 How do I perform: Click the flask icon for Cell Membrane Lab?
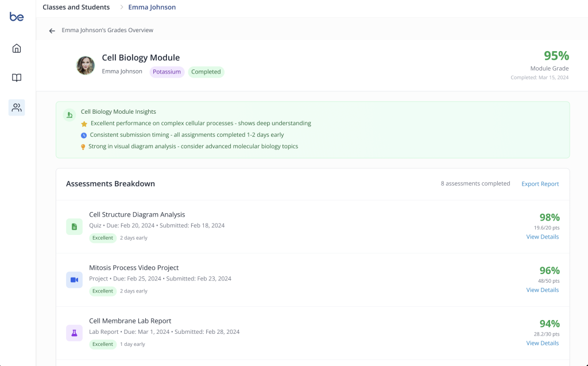[74, 333]
